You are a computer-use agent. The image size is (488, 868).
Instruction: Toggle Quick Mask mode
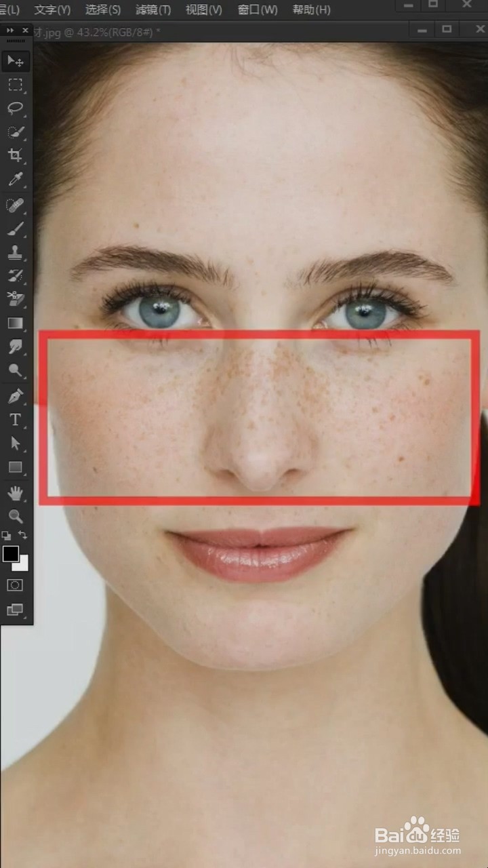15,585
